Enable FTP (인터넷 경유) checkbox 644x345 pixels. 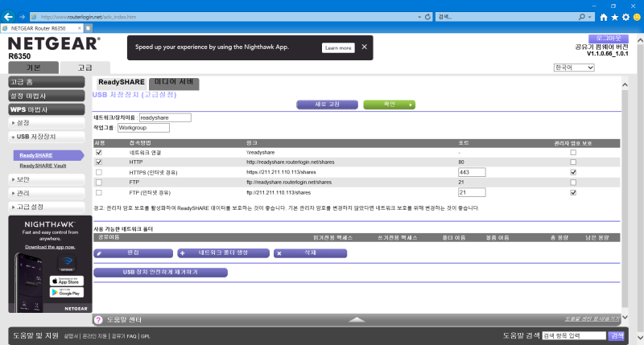point(98,192)
